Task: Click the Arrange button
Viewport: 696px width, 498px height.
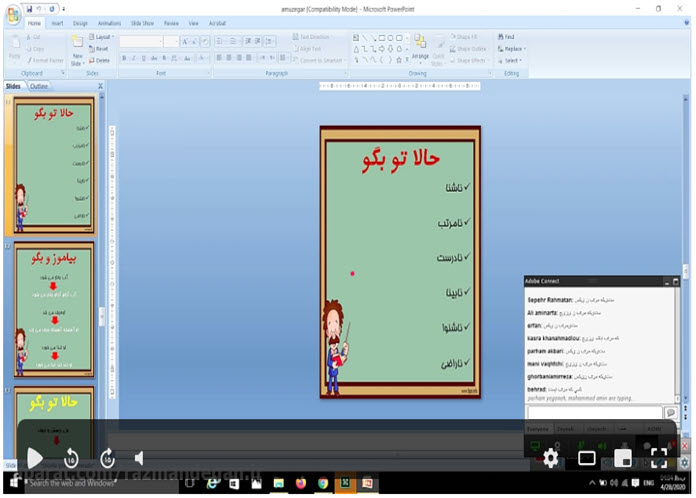Action: [420, 48]
